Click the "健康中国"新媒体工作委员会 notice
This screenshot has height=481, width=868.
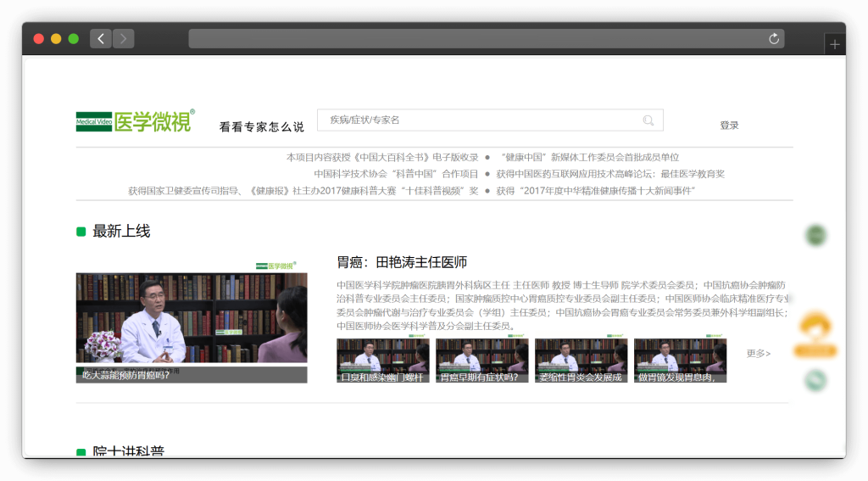click(x=590, y=158)
